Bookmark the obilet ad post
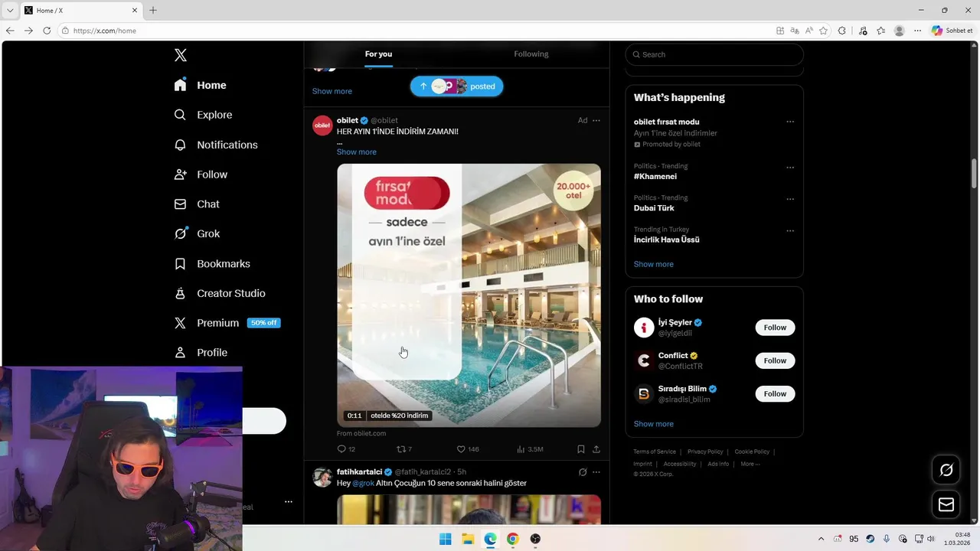980x551 pixels. [581, 449]
